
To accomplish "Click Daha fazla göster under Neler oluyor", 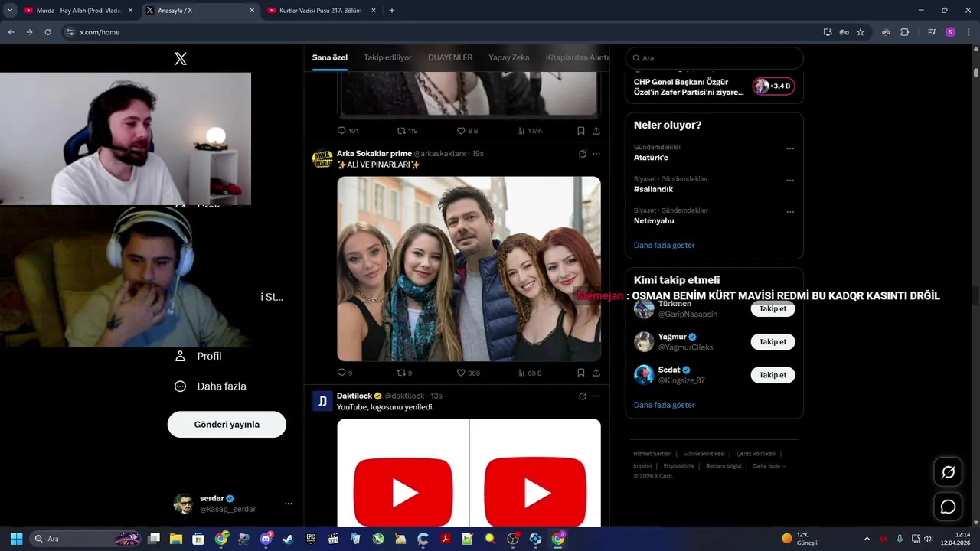I will [x=664, y=245].
